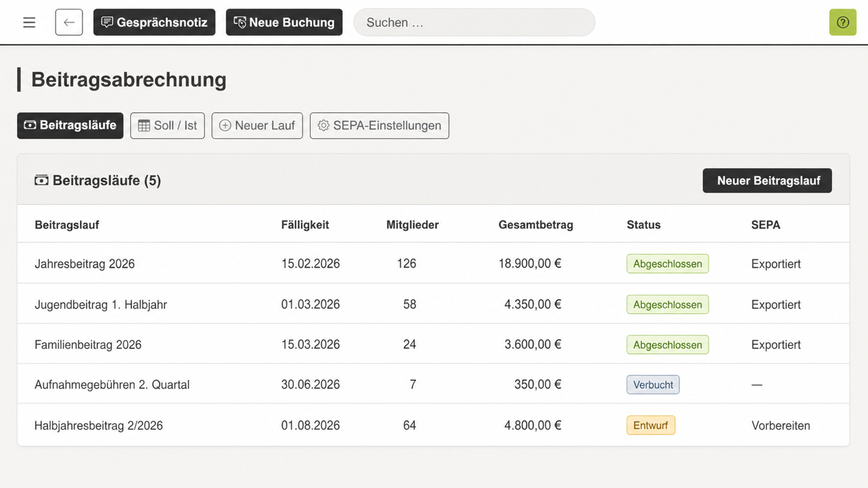Click the amount 3.600,00 €

(x=533, y=344)
